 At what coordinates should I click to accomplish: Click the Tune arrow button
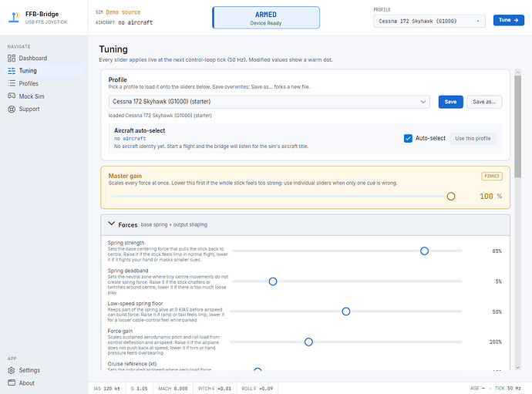click(x=509, y=20)
